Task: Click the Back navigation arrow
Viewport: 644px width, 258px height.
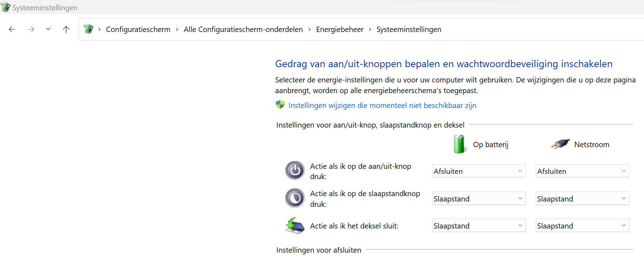Action: pyautogui.click(x=12, y=29)
